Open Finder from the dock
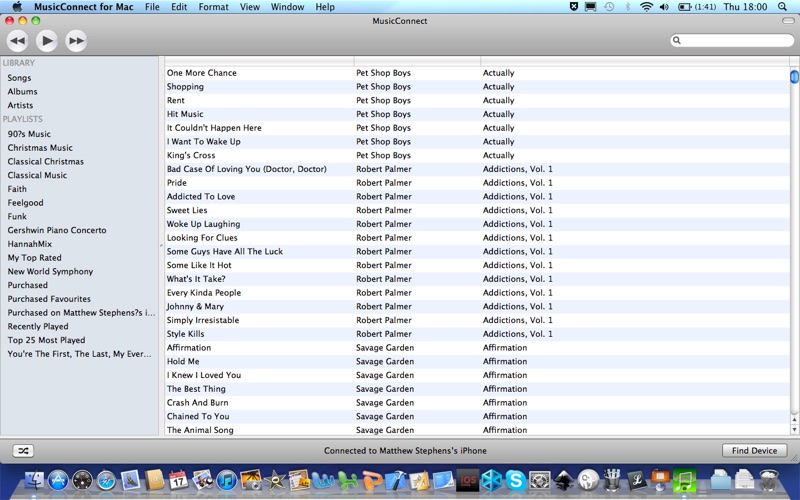Screen dimensions: 800x500 33,480
